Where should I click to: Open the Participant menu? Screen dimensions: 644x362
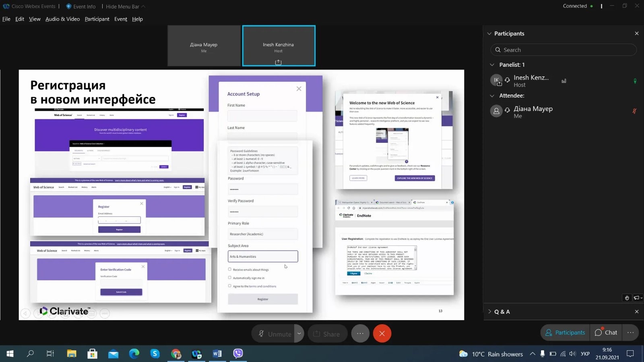click(x=97, y=19)
